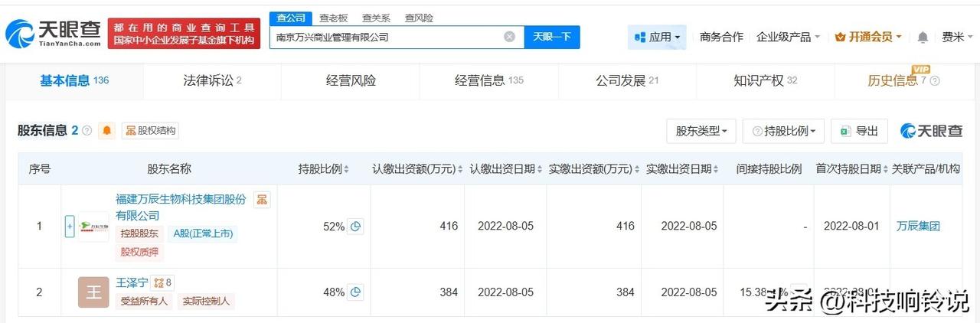Sort by 认缴出资额(万元) column header
Viewport: 980px width, 323px height.
pos(417,168)
